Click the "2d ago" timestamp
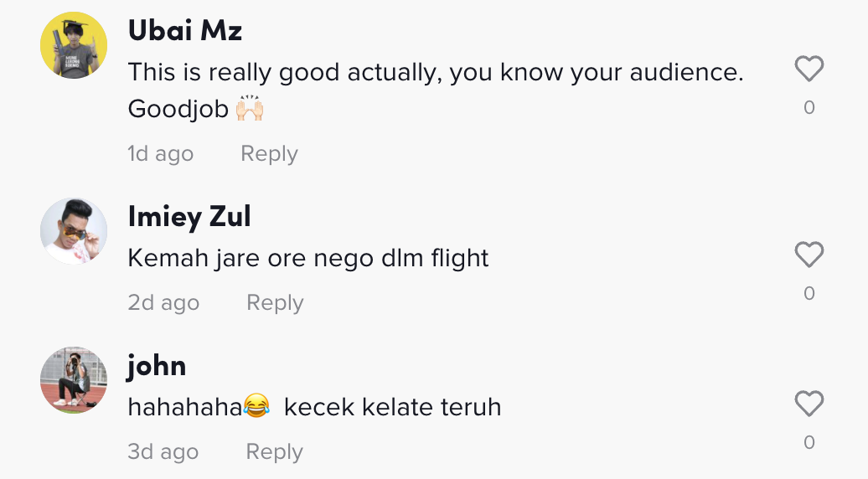This screenshot has width=868, height=479. point(163,303)
